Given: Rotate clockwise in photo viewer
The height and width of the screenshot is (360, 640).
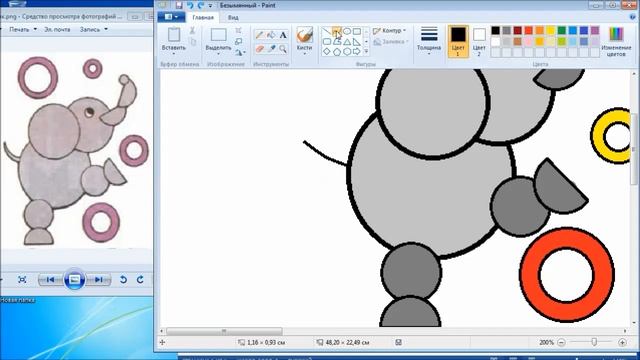Looking at the screenshot, I should point(140,280).
